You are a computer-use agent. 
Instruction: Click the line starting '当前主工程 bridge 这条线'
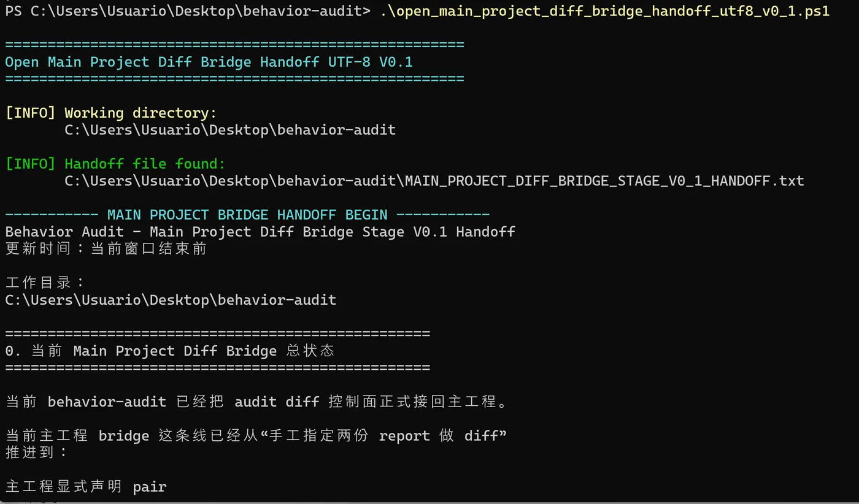pos(256,435)
